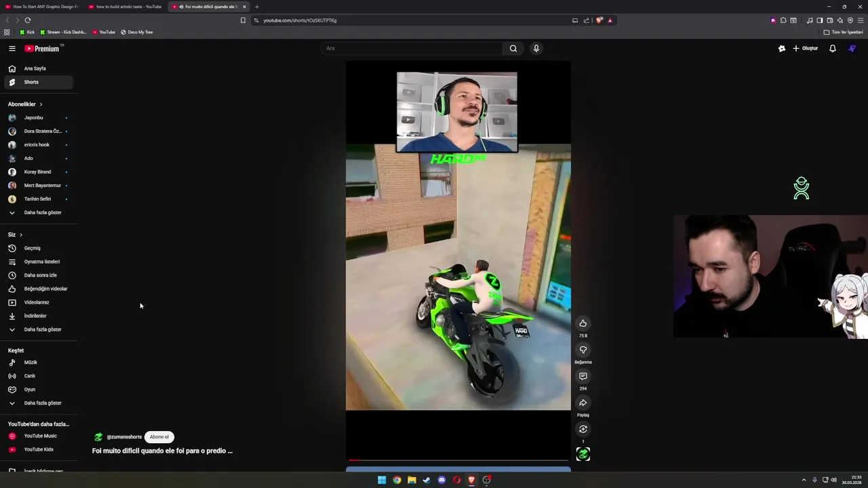
Task: Open Stream - Kick Dashboard bookmark
Action: tap(63, 32)
